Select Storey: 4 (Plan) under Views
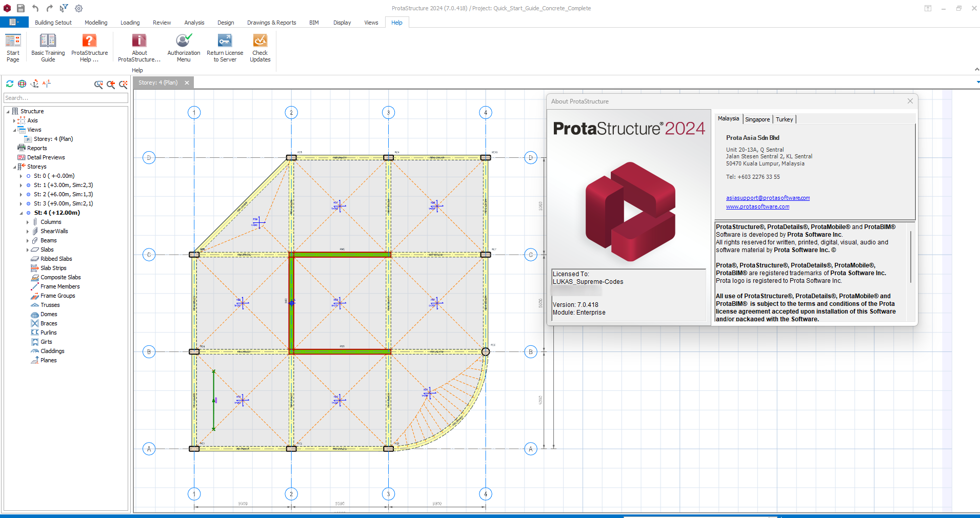 (x=53, y=139)
